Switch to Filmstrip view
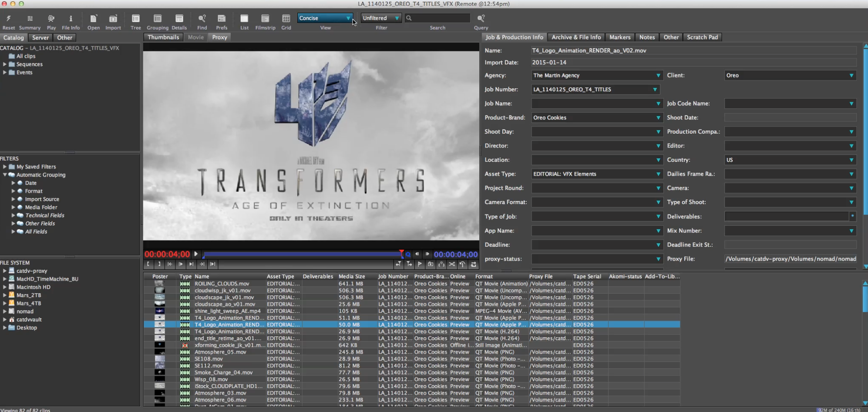868x412 pixels. point(265,18)
